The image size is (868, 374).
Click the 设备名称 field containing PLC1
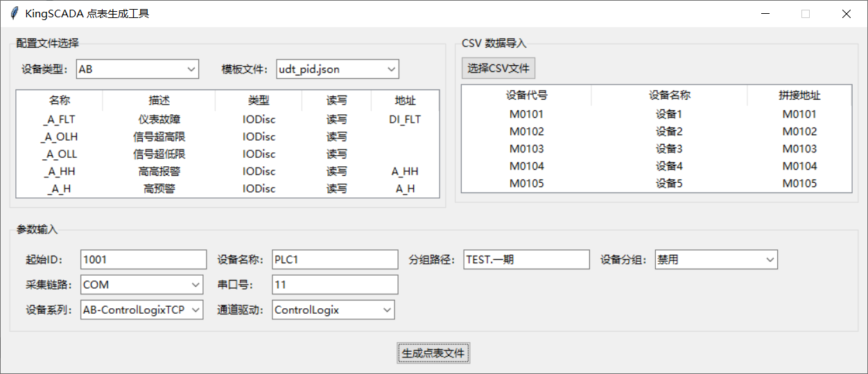coord(335,260)
